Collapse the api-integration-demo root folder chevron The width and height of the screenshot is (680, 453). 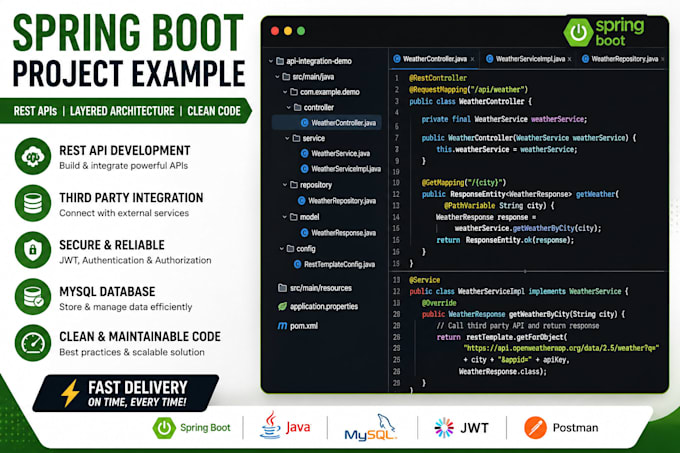(271, 61)
